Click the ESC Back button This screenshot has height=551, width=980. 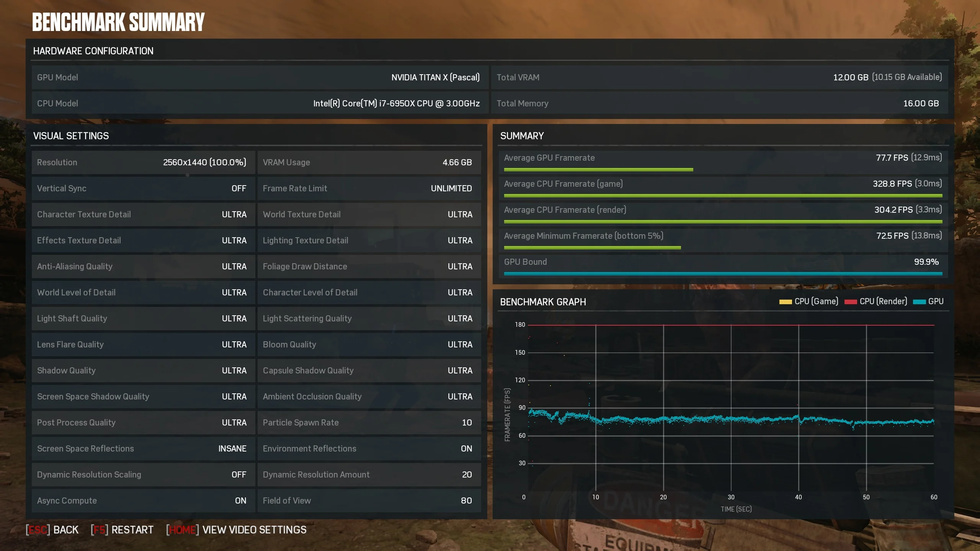pos(52,530)
